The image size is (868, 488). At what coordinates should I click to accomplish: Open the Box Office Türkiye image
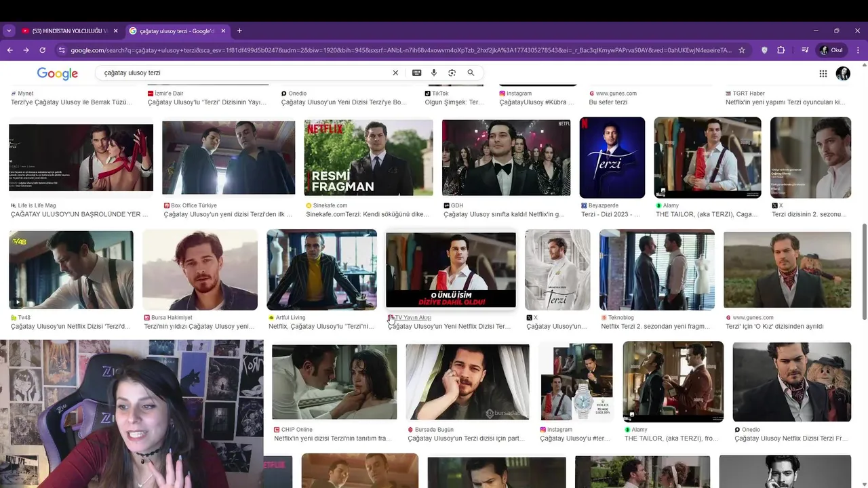click(x=229, y=158)
